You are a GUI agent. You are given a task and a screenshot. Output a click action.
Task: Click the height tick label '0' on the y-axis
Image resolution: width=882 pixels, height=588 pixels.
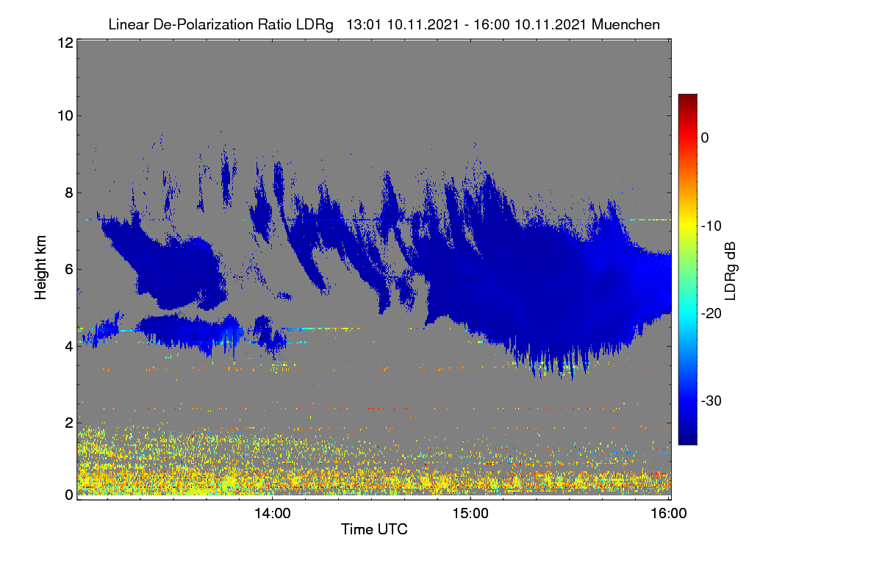pos(68,495)
